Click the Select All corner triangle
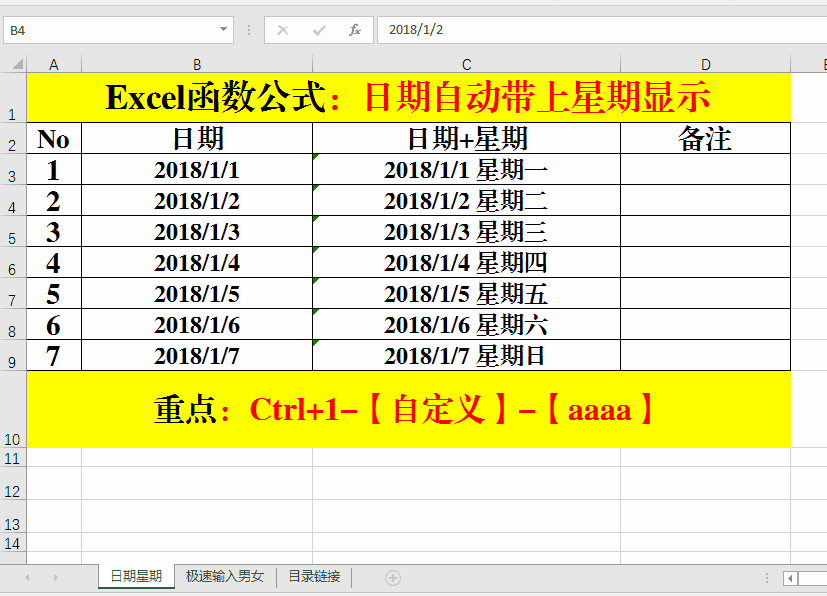This screenshot has height=596, width=827. point(17,64)
